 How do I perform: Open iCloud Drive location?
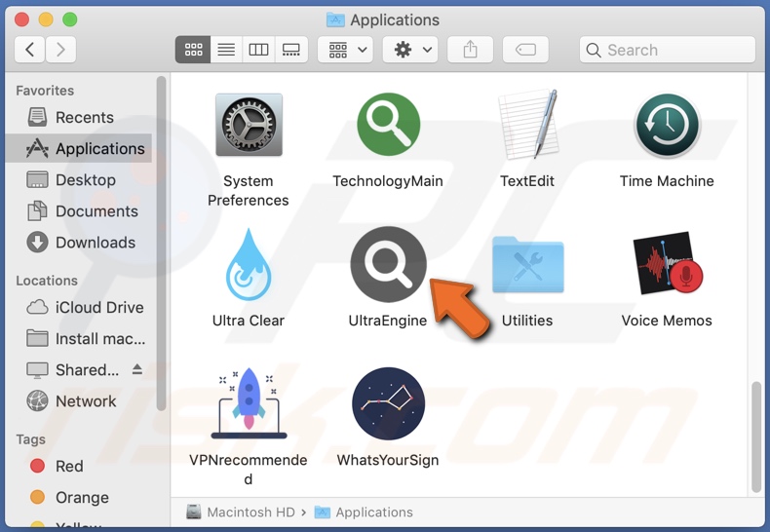(79, 307)
